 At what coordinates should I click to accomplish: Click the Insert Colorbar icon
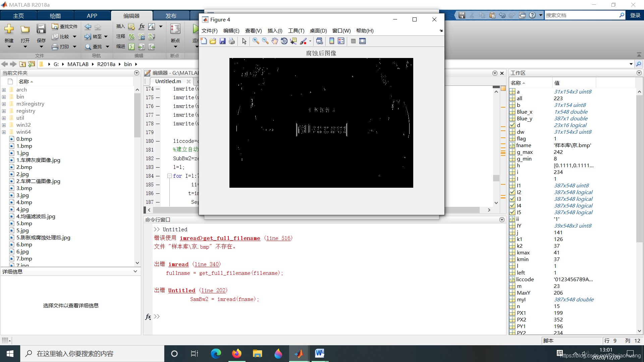pyautogui.click(x=332, y=41)
